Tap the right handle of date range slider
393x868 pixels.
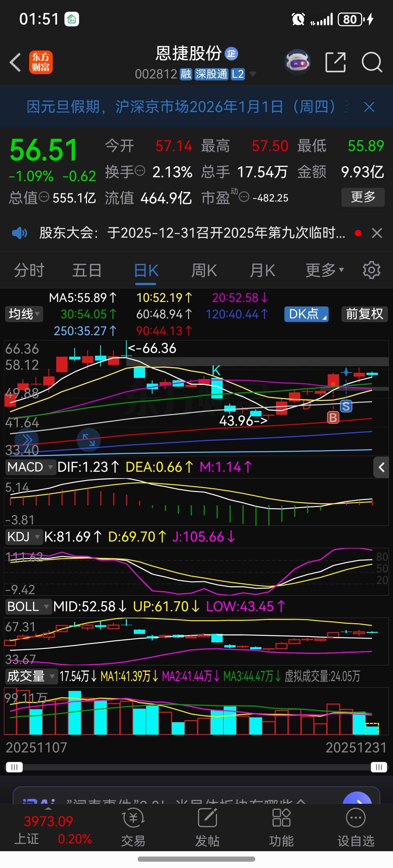(x=379, y=767)
